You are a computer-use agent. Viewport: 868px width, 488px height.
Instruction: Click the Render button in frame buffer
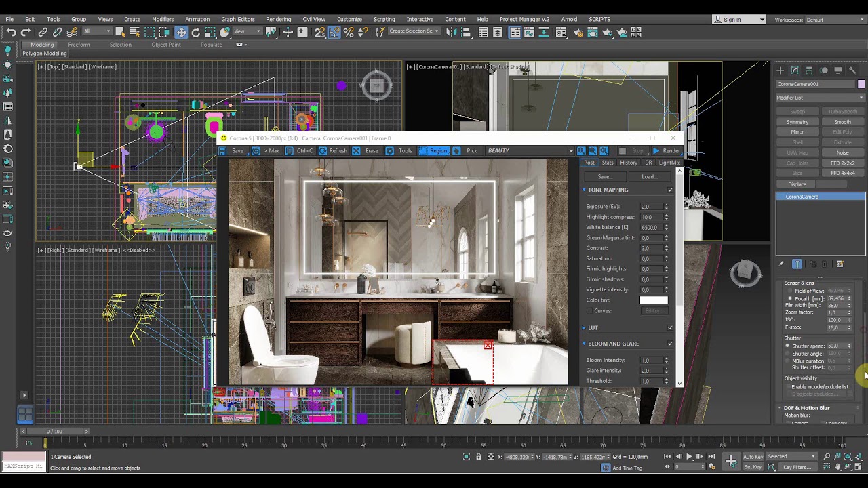(666, 150)
